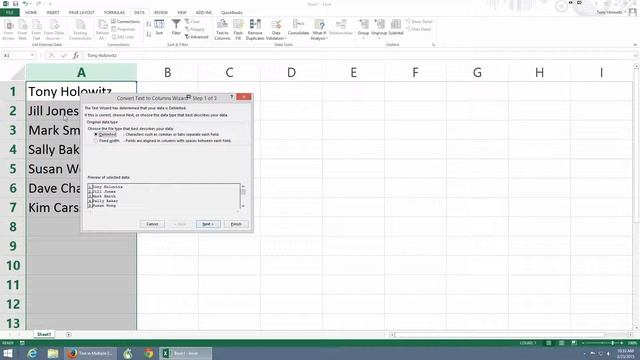
Task: Click the horizontal sheet scrollbar
Action: click(x=512, y=335)
